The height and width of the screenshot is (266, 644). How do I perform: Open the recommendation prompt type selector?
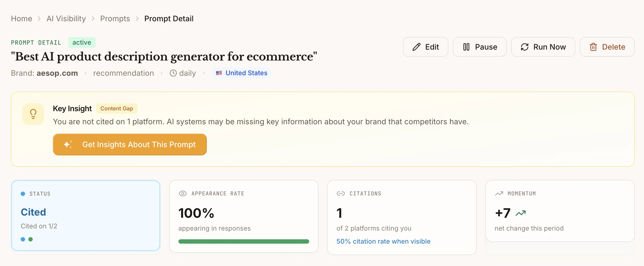click(123, 73)
